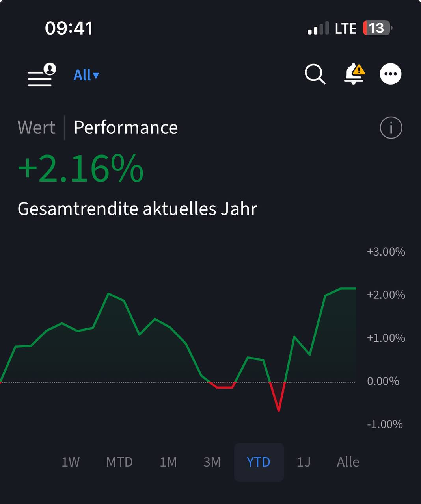Tap the +2.16% performance value
The image size is (421, 504).
(81, 169)
